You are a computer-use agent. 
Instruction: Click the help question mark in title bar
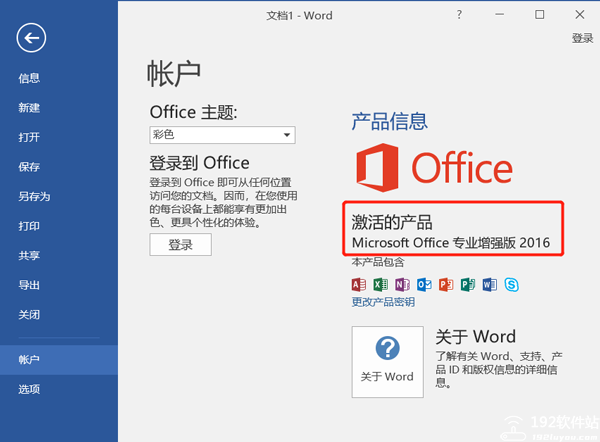click(x=459, y=15)
